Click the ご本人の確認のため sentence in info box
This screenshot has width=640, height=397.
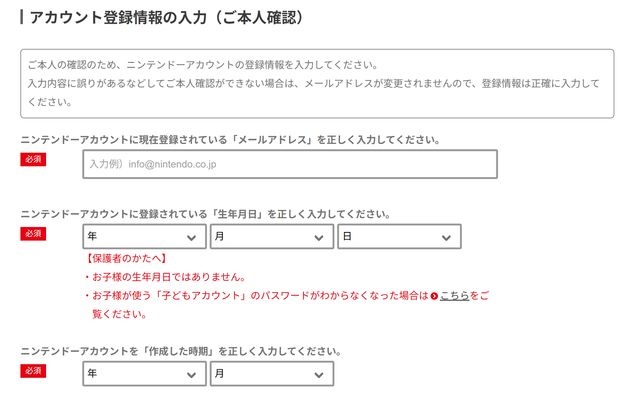pos(203,65)
